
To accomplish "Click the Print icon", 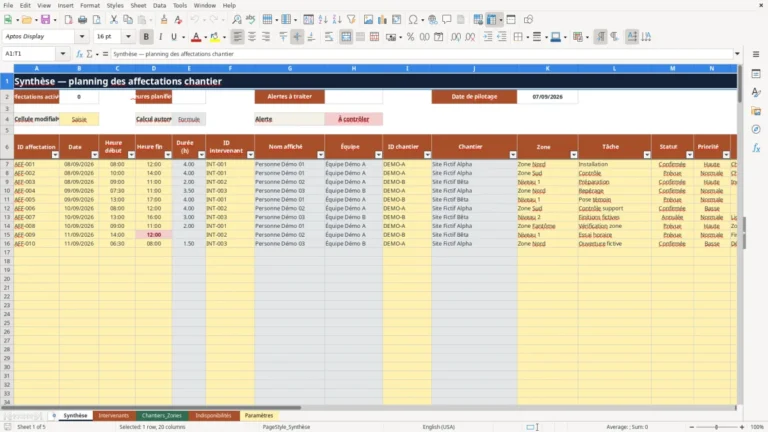I will click(82, 20).
